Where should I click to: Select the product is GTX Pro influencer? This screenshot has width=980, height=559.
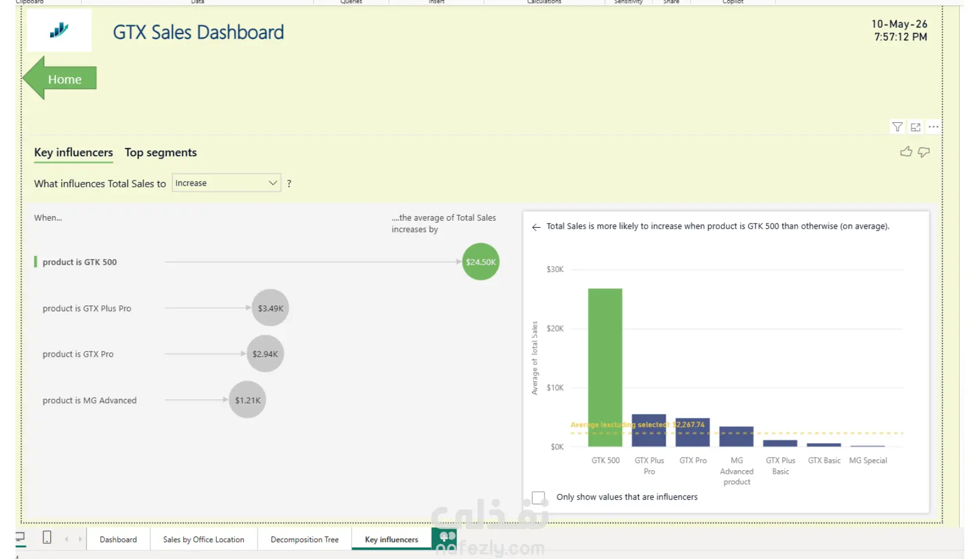click(x=78, y=354)
